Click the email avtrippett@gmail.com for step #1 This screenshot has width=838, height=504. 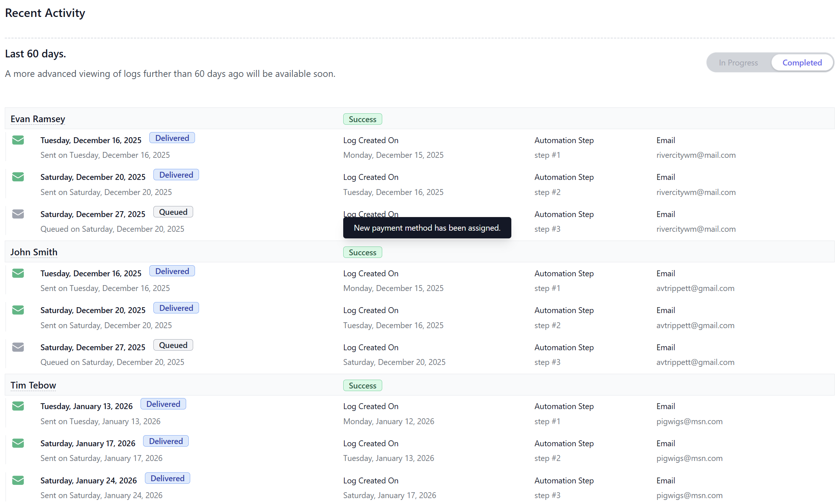tap(695, 288)
